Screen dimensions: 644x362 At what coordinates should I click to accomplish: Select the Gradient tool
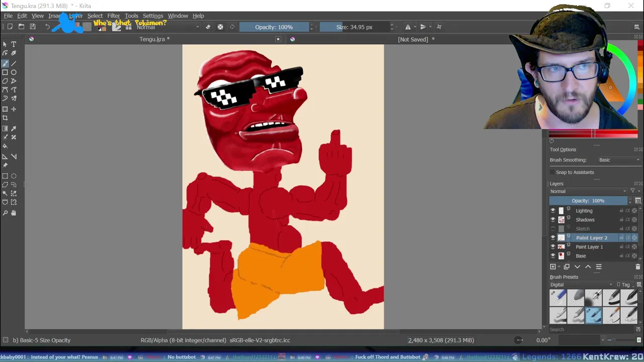coord(5,129)
